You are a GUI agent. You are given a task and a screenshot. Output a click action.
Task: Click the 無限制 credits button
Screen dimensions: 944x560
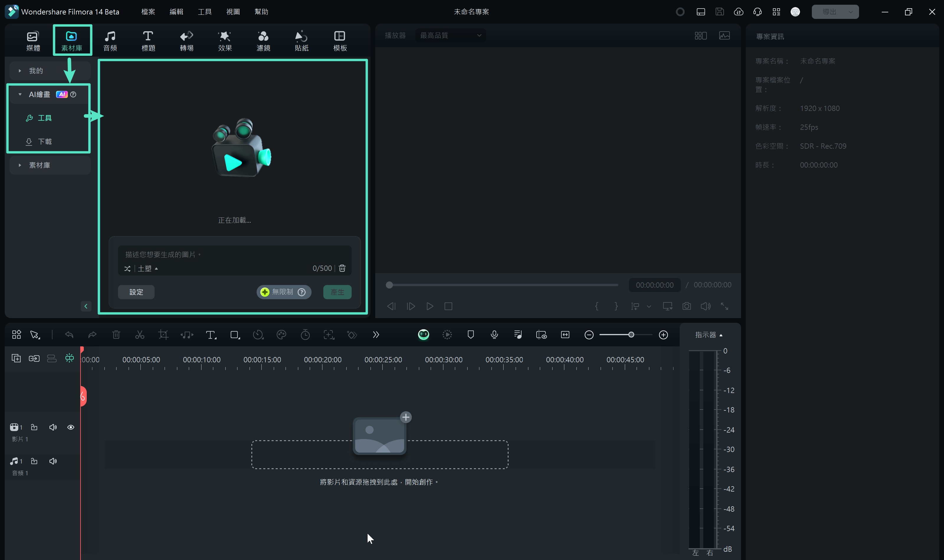pos(284,292)
